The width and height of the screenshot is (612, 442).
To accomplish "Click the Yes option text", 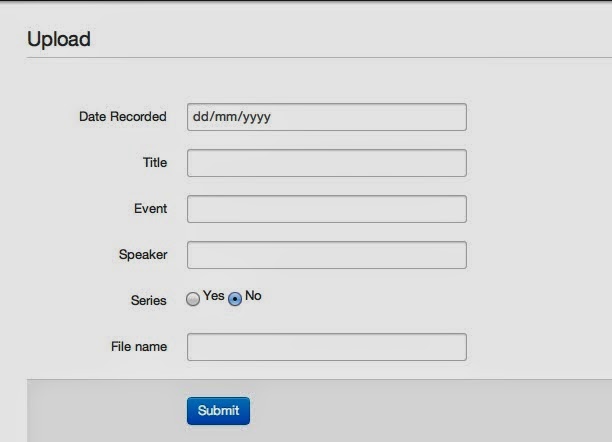I will (x=213, y=296).
